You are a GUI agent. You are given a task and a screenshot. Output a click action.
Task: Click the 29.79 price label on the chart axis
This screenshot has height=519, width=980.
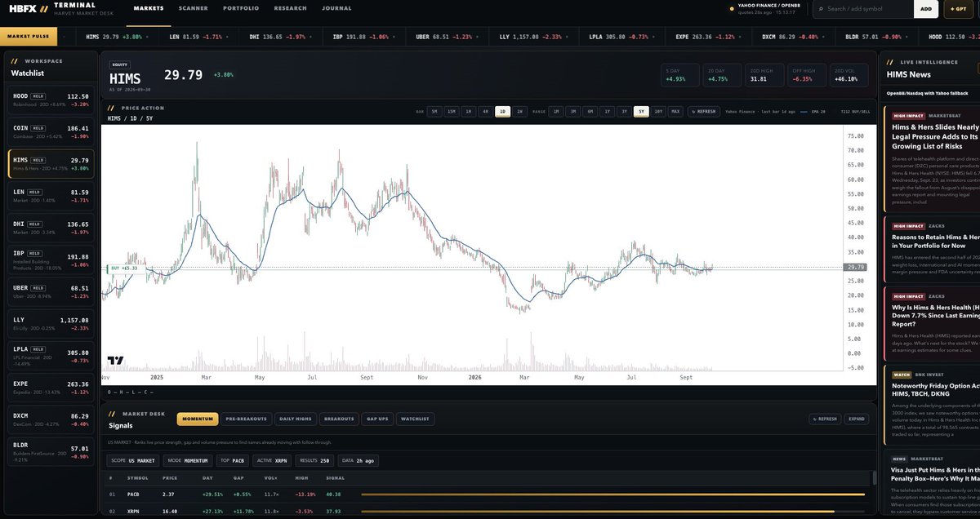coord(856,267)
